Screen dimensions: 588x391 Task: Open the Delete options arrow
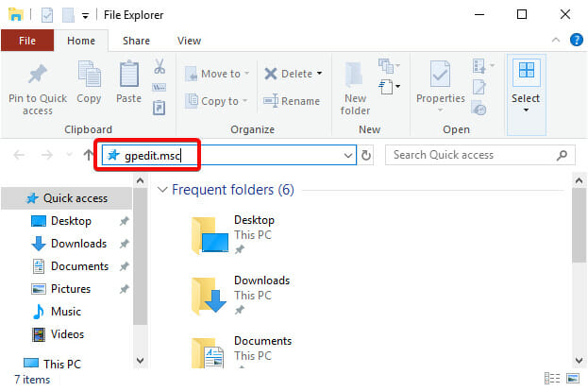coord(320,74)
